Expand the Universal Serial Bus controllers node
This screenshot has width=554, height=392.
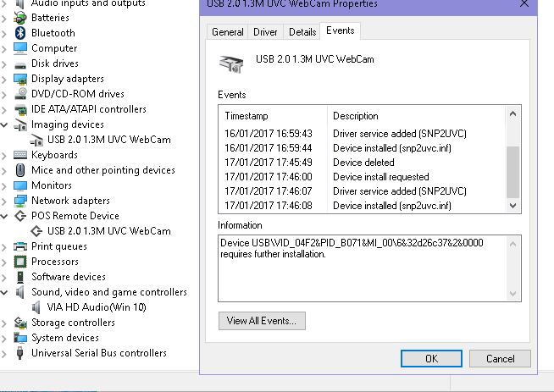pos(4,354)
